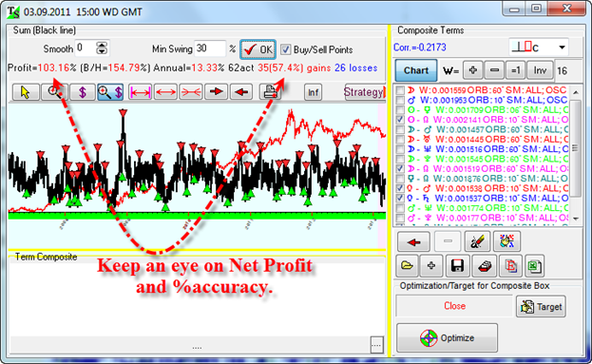Open a file with the folder icon
592x364 pixels.
(407, 266)
